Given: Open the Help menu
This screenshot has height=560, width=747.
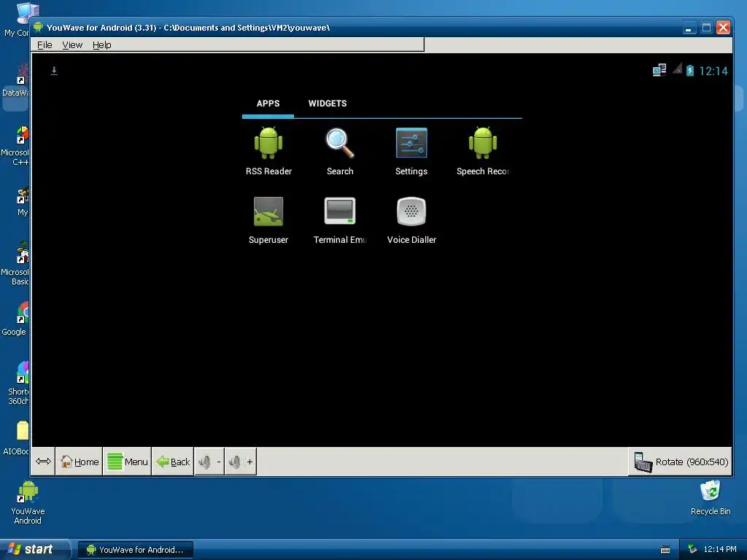Looking at the screenshot, I should (x=101, y=44).
